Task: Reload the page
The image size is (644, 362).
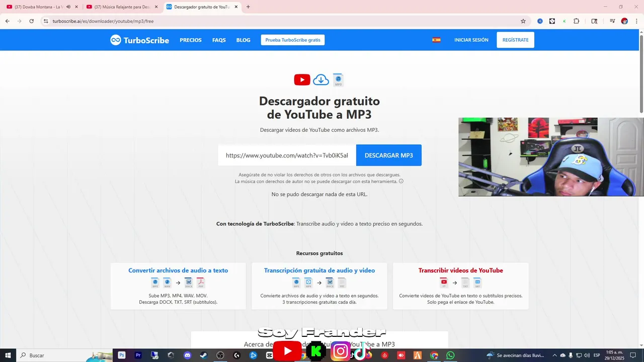Action: tap(31, 21)
